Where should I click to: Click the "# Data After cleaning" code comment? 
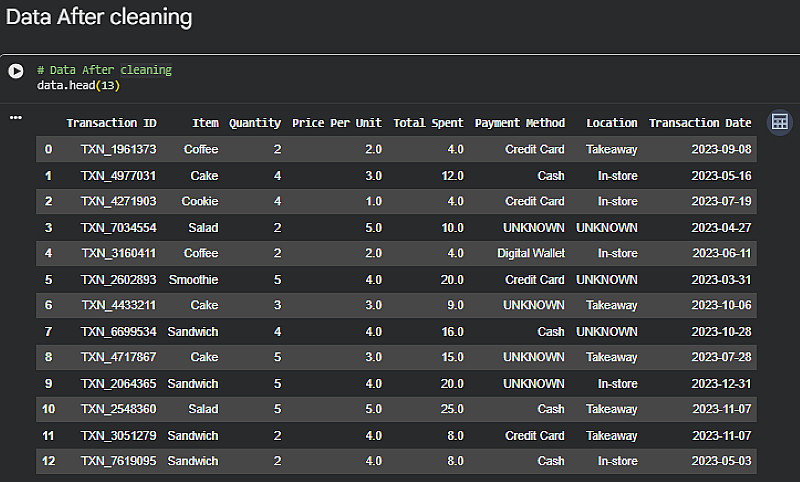(104, 70)
